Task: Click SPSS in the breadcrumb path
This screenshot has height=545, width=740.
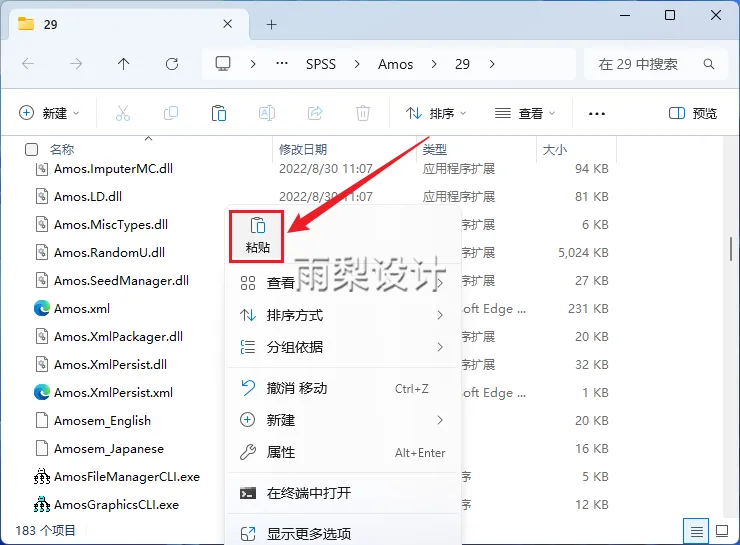Action: point(321,64)
